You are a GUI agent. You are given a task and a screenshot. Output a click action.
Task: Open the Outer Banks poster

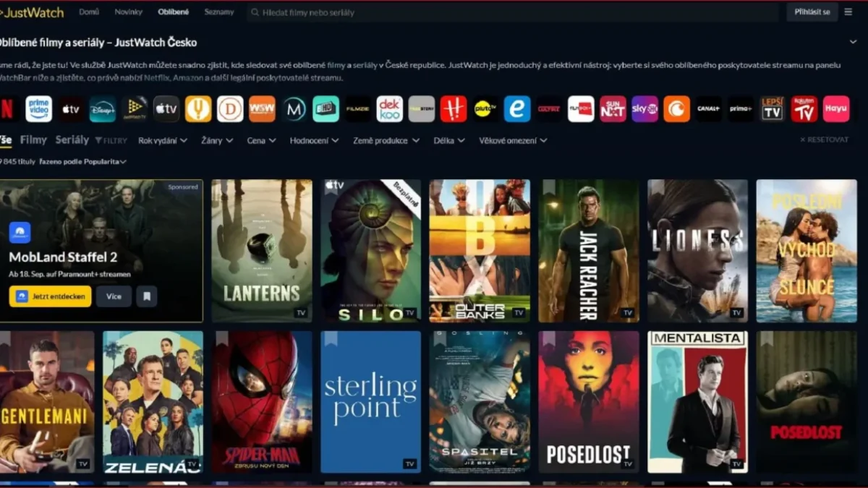pos(480,251)
